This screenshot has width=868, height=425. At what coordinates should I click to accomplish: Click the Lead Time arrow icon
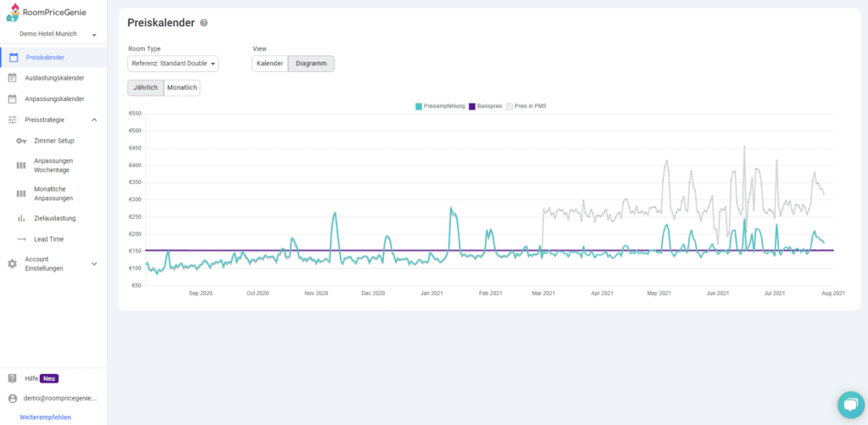point(21,239)
